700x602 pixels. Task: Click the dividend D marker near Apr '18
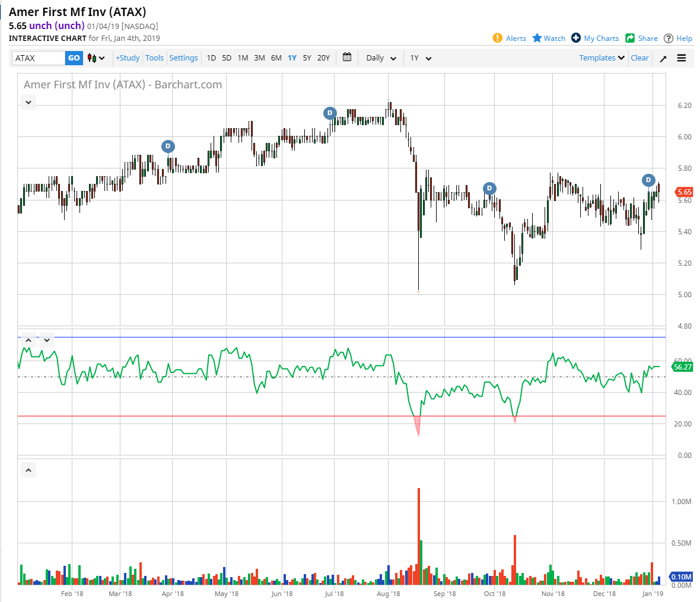tap(168, 146)
